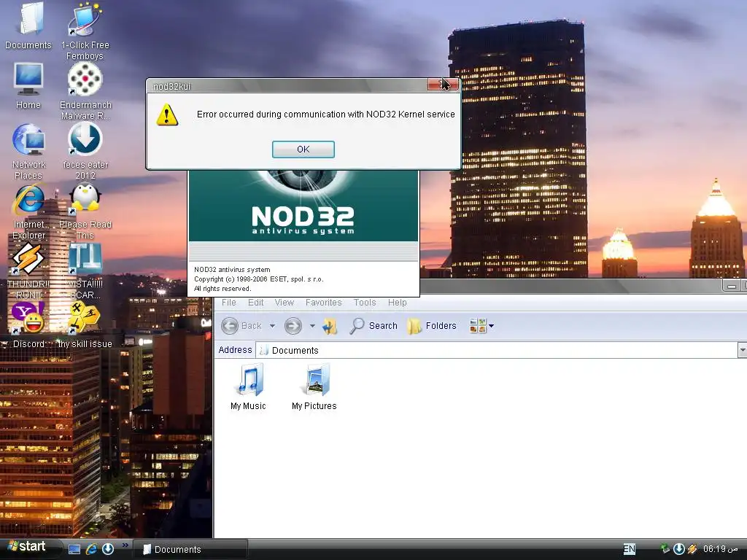Open the Search pane in Explorer

tap(373, 326)
